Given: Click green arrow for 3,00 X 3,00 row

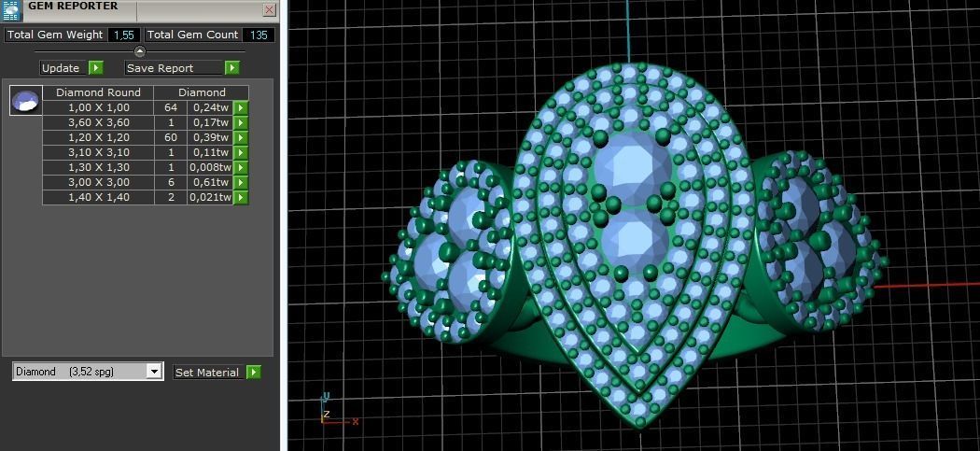Looking at the screenshot, I should click(241, 183).
